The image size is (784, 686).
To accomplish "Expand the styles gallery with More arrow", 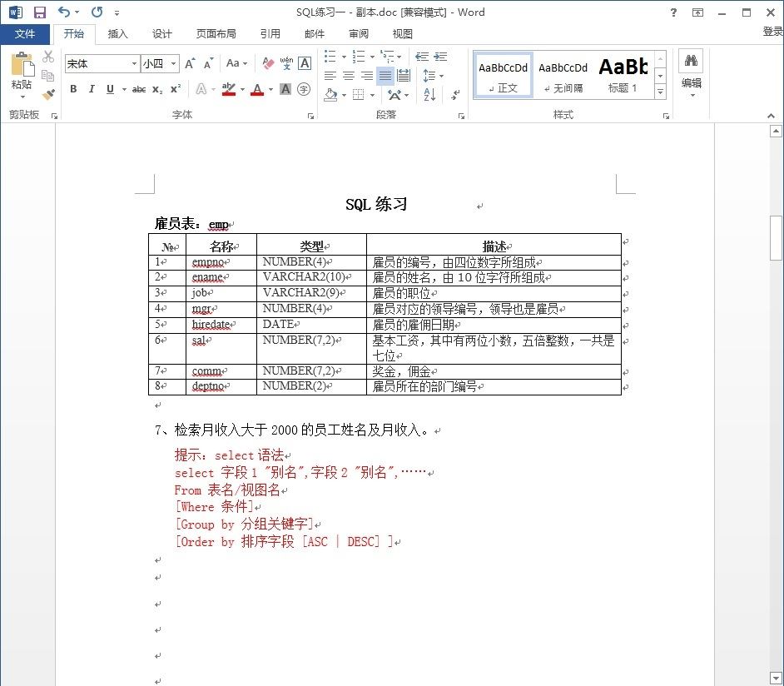I will (x=661, y=92).
